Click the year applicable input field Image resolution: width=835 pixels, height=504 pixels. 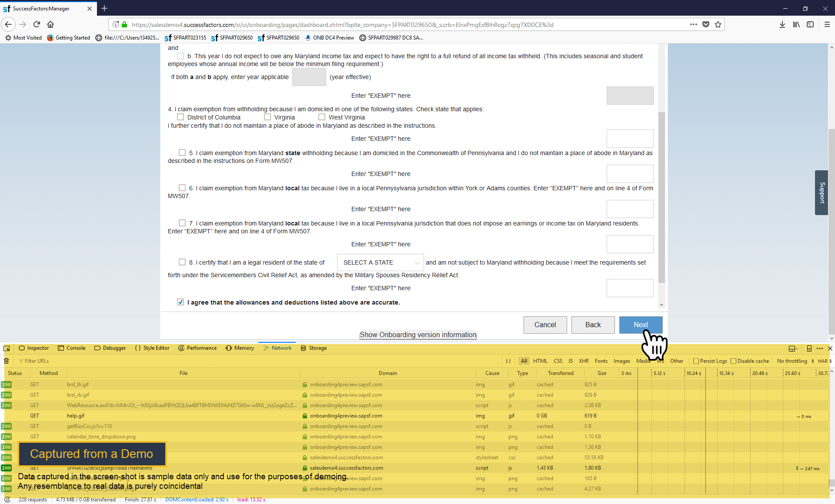tap(309, 77)
